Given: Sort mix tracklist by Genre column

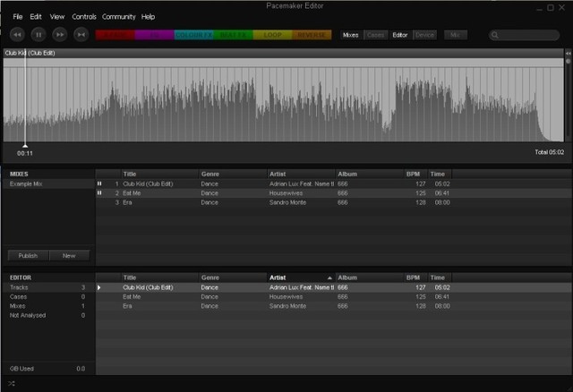Looking at the screenshot, I should 233,174.
